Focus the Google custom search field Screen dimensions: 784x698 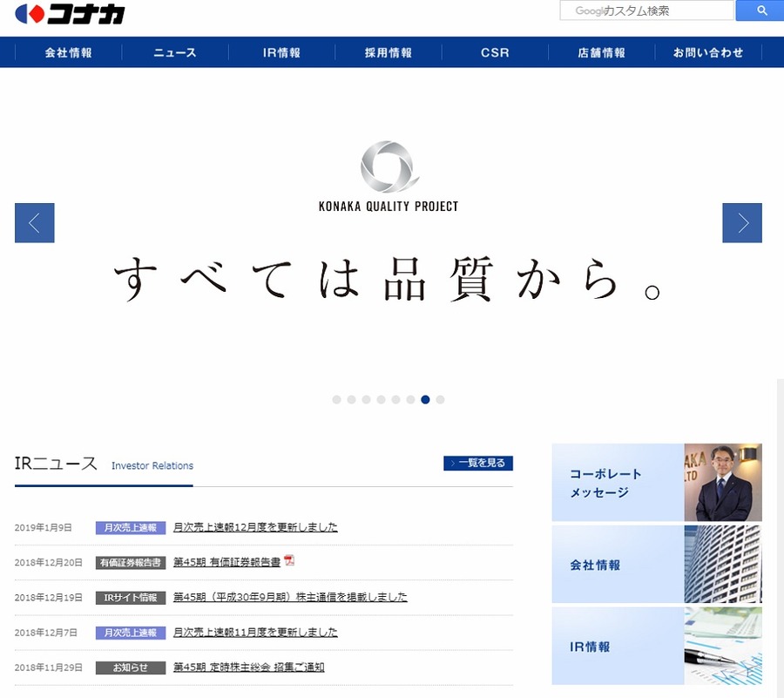646,10
